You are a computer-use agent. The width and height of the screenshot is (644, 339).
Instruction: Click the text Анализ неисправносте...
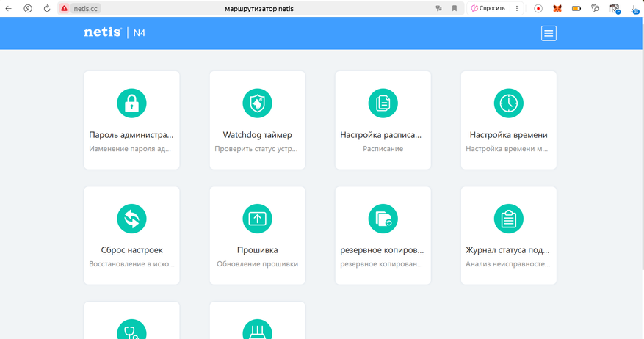[507, 264]
